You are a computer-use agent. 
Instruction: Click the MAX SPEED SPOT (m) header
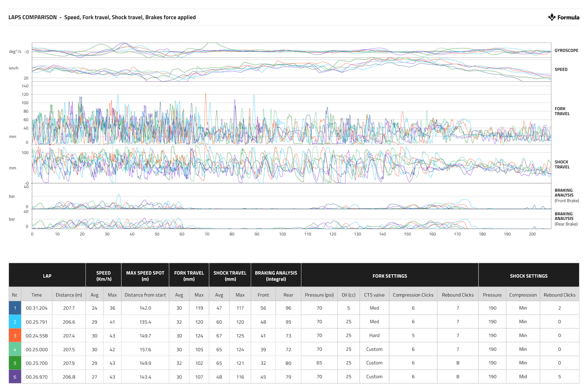click(x=145, y=276)
